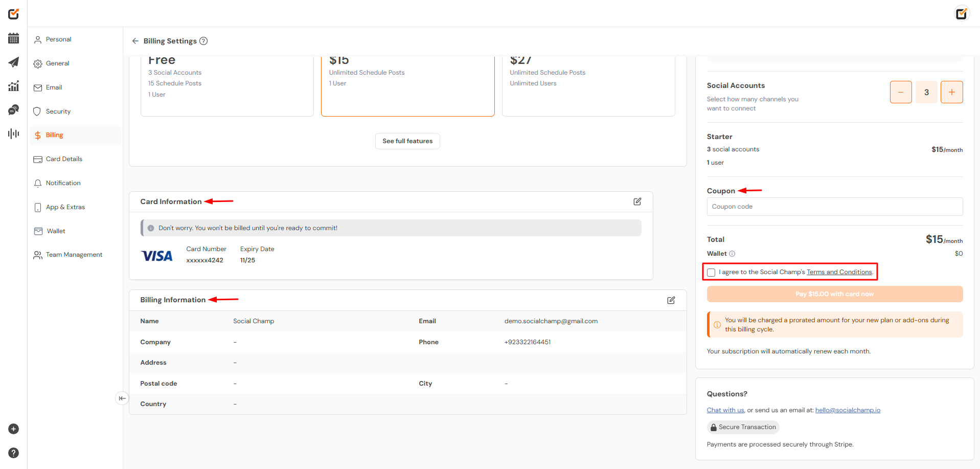Check the Terms and Conditions agreement box
Screen dimensions: 980x469
711,273
